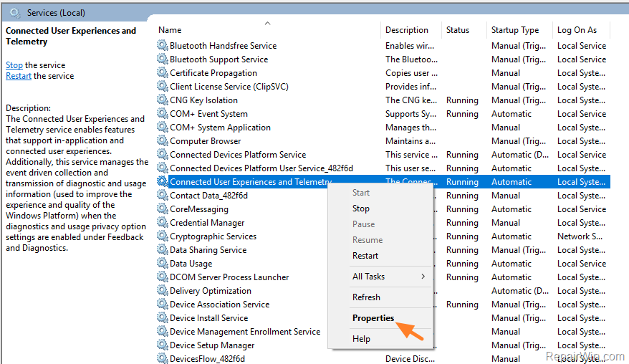Select Stop in the context menu

(x=361, y=209)
